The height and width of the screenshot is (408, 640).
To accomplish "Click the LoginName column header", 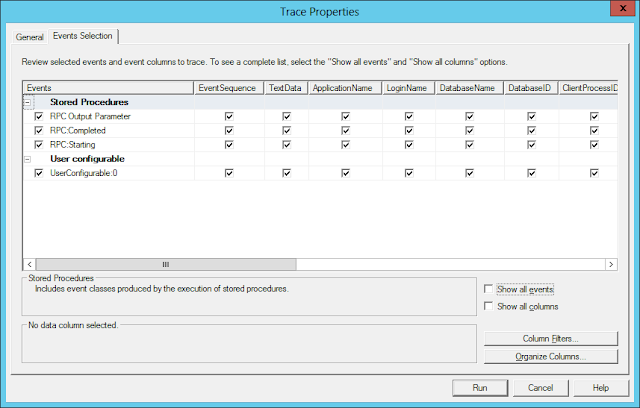I will click(409, 88).
